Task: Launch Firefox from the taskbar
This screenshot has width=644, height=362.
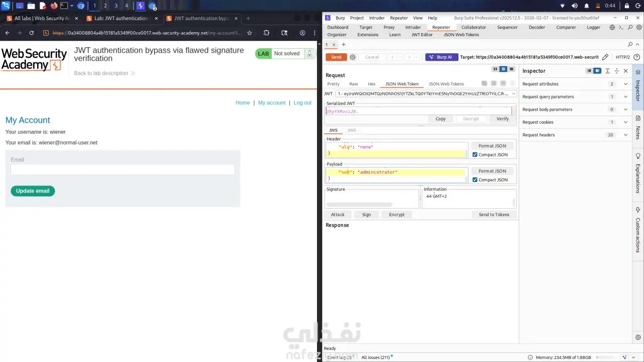Action: pos(54,6)
